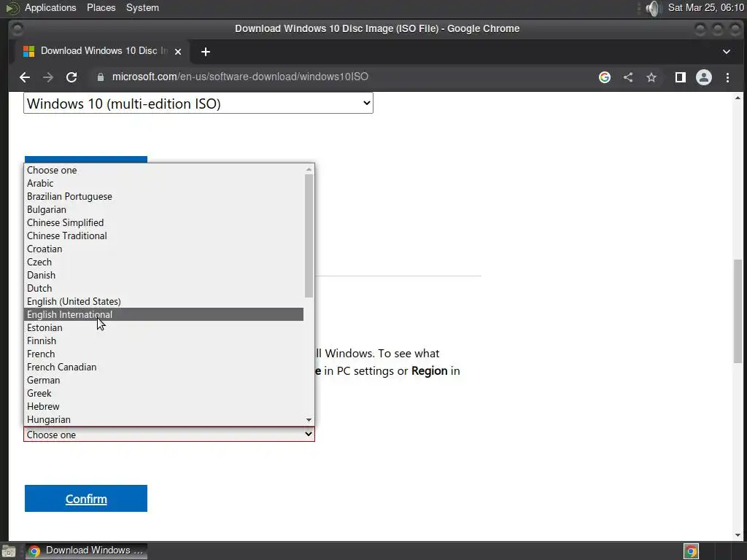Click Chrome icon in bottom-right tray
Image resolution: width=747 pixels, height=560 pixels.
pos(692,551)
